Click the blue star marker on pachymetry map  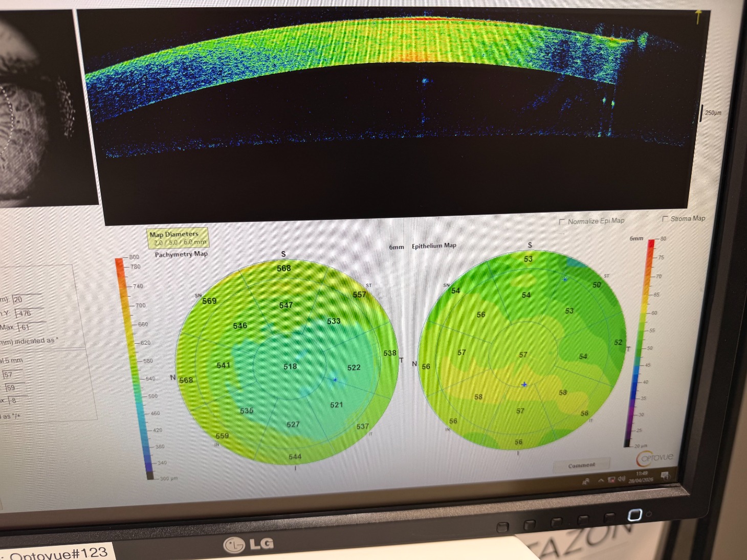(x=335, y=379)
